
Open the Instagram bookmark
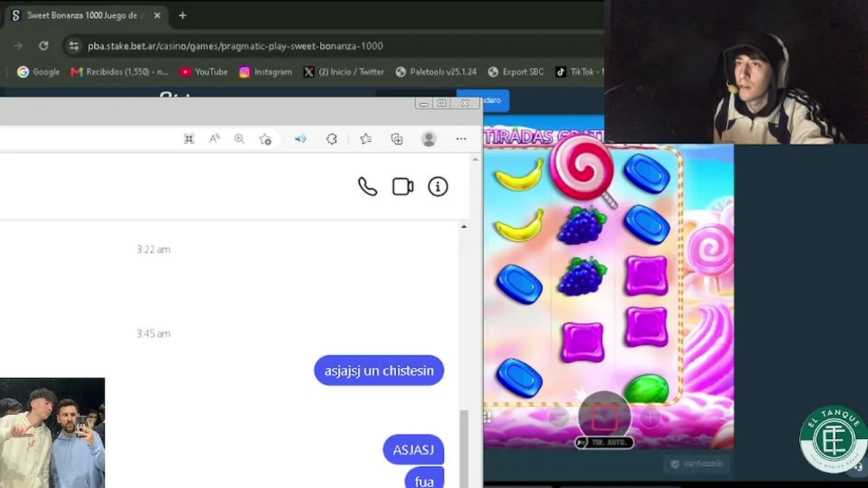(266, 72)
